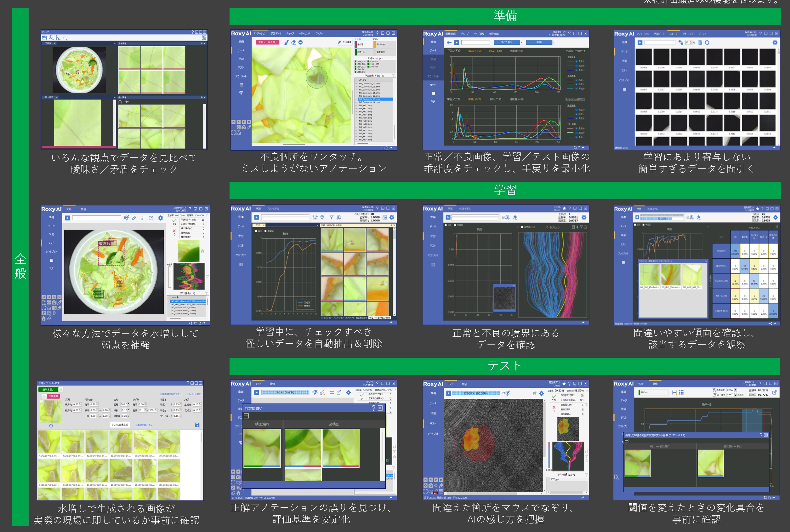The width and height of the screenshot is (790, 532).
Task: Select the New! sidebar item
Action: pyautogui.click(x=433, y=85)
